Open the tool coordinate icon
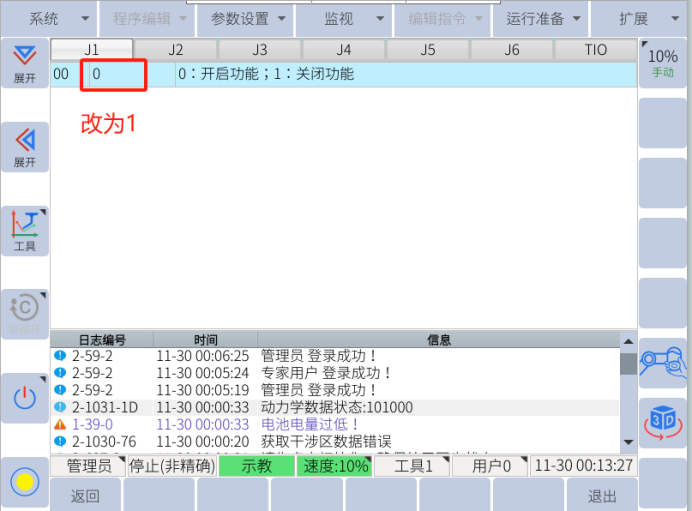Viewport: 692px width, 511px height. pyautogui.click(x=24, y=230)
